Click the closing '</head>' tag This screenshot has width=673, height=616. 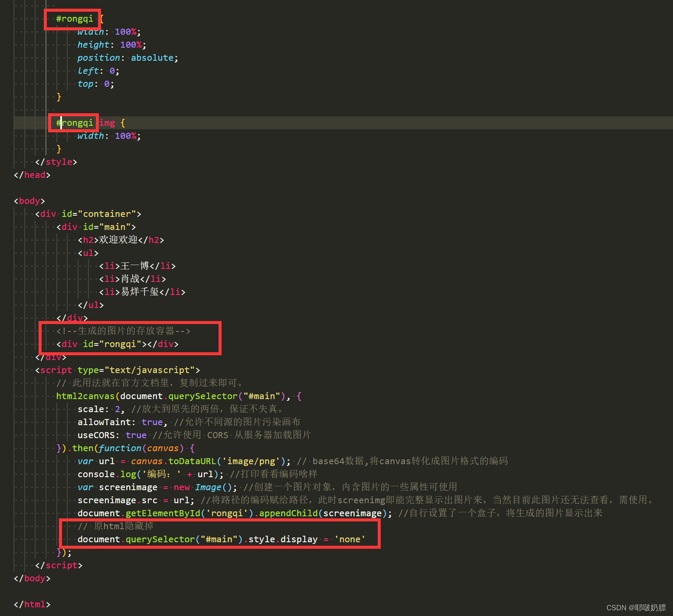click(x=32, y=175)
